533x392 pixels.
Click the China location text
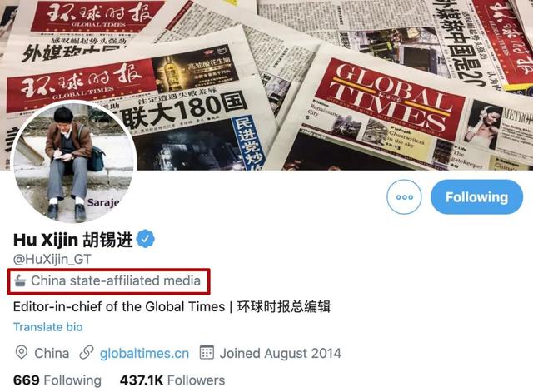click(52, 353)
